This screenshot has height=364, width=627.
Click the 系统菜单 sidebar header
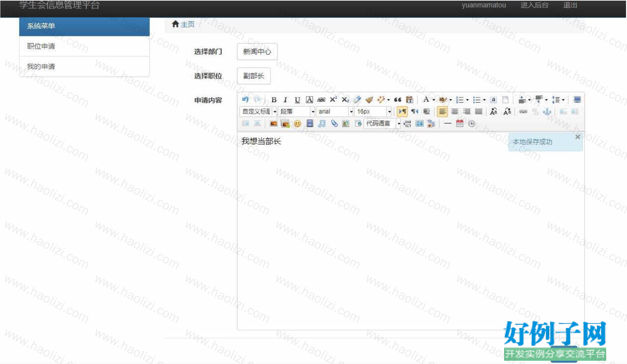[x=84, y=26]
